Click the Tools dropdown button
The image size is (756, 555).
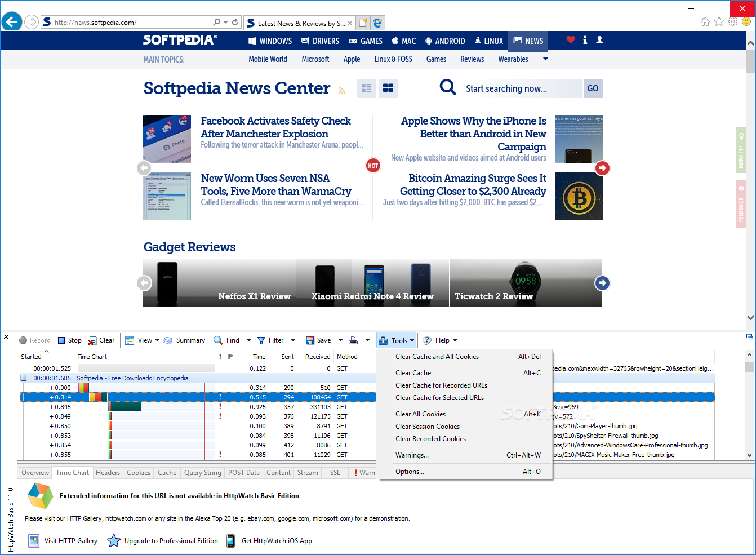point(397,340)
